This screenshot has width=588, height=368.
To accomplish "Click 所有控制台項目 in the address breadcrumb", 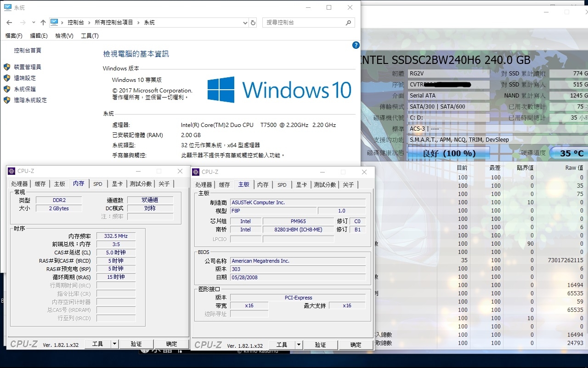I will (114, 23).
